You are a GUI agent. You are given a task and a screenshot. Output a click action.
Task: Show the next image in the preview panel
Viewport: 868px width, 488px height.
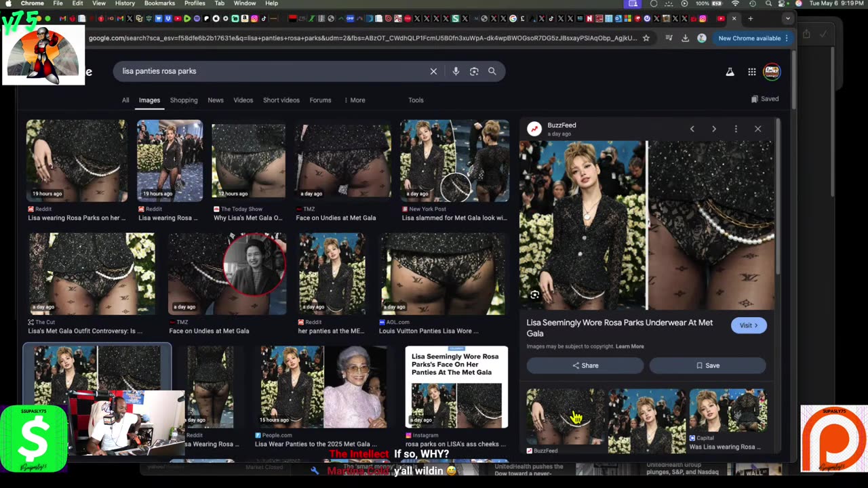coord(713,129)
